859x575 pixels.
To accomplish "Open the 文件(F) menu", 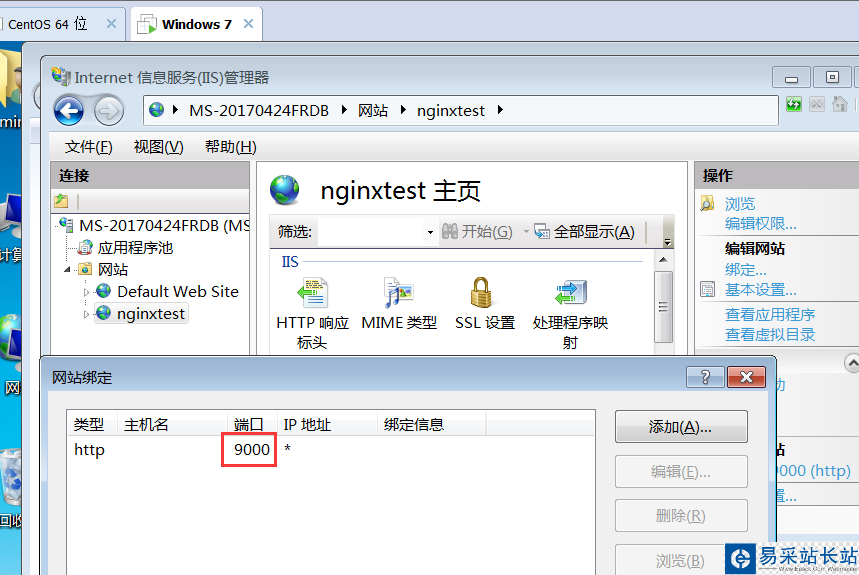I will pyautogui.click(x=88, y=147).
